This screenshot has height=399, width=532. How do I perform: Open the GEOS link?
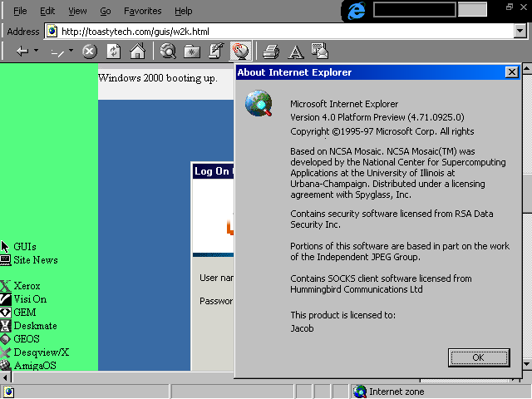(27, 338)
